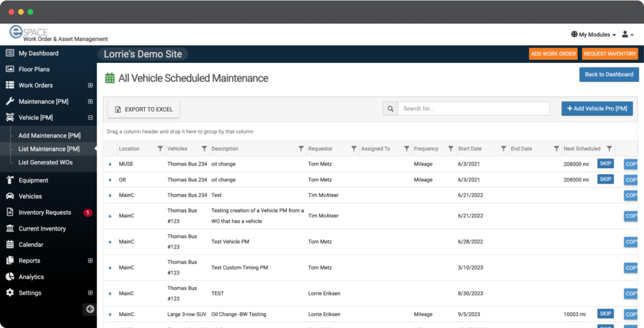The height and width of the screenshot is (328, 644).
Task: Click the search magnifier icon
Action: (x=391, y=109)
